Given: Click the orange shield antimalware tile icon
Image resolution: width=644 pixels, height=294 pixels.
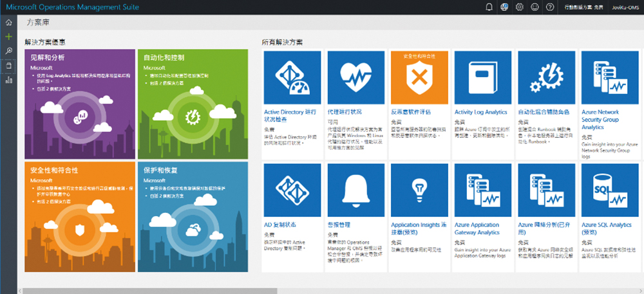Looking at the screenshot, I should click(x=419, y=77).
